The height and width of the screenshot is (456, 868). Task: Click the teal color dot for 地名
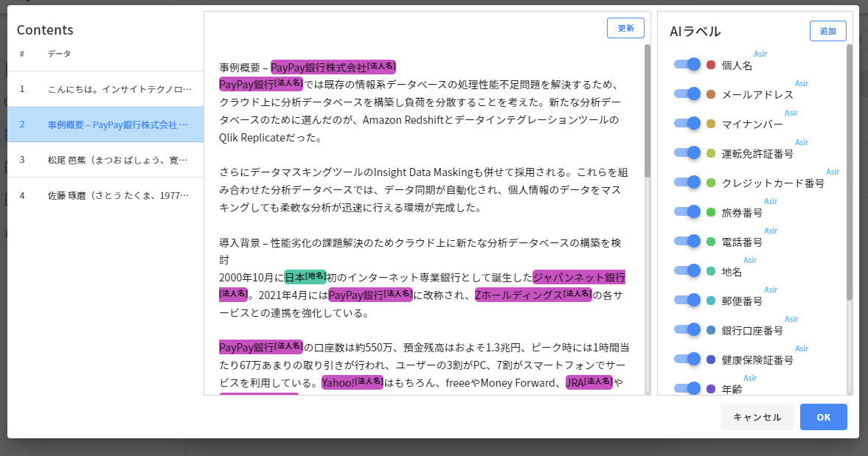(x=712, y=271)
